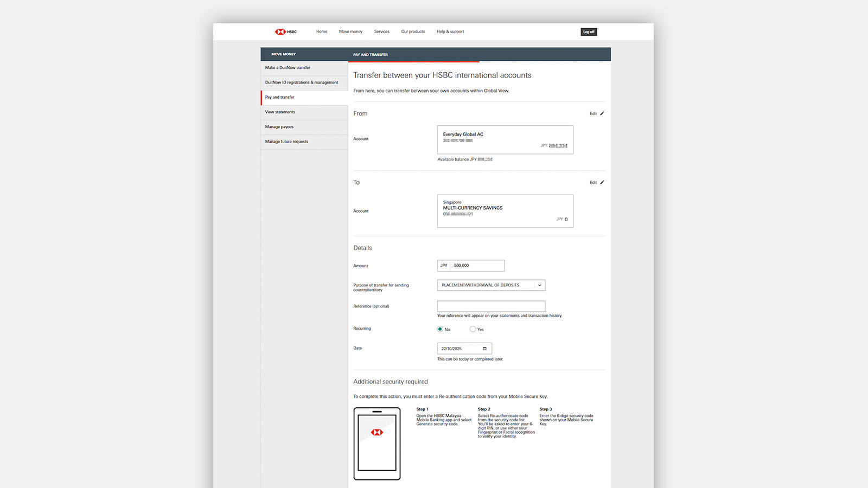Open Help & support menu
This screenshot has width=868, height=488.
450,31
